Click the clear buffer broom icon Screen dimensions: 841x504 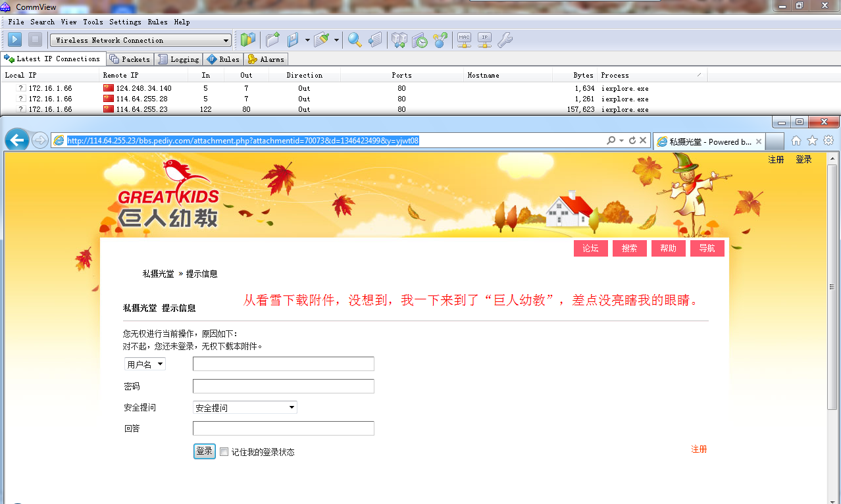tap(322, 40)
